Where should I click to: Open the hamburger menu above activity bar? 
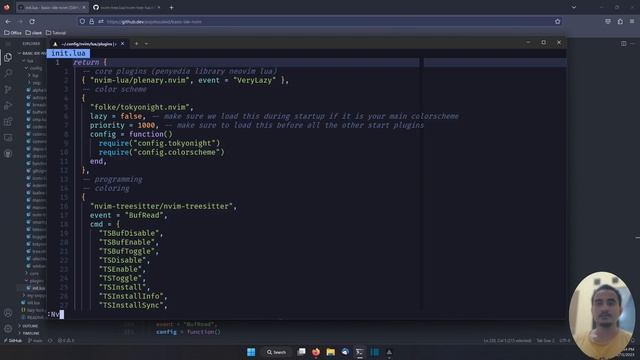coord(8,43)
